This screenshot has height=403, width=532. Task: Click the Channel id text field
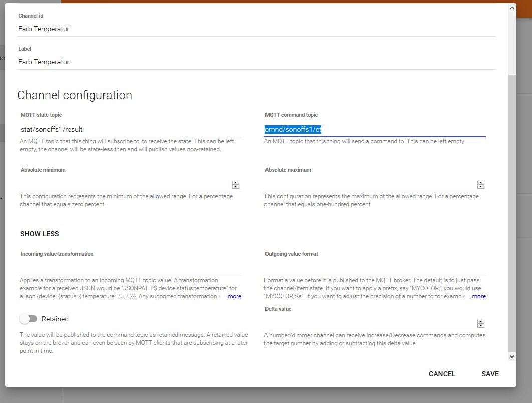tap(256, 29)
